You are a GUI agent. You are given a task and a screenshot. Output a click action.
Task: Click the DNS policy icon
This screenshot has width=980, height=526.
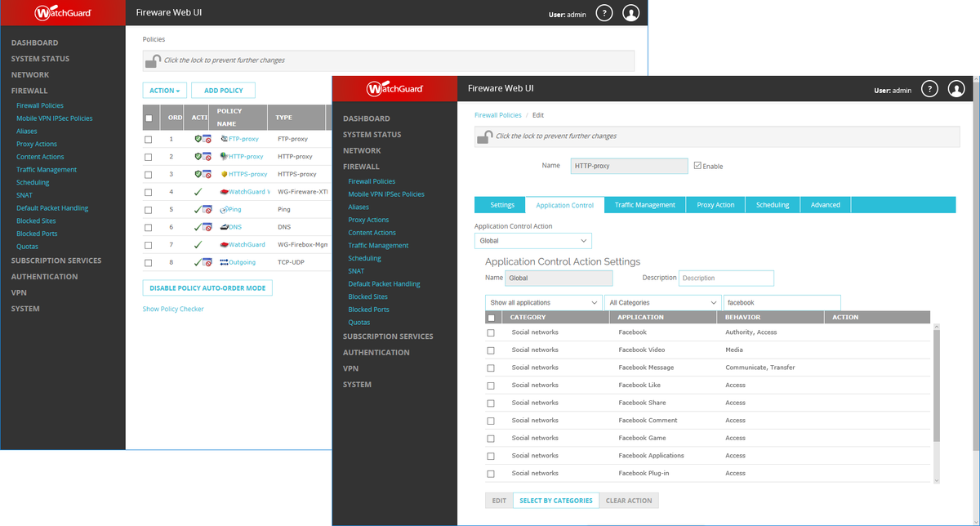click(x=225, y=226)
